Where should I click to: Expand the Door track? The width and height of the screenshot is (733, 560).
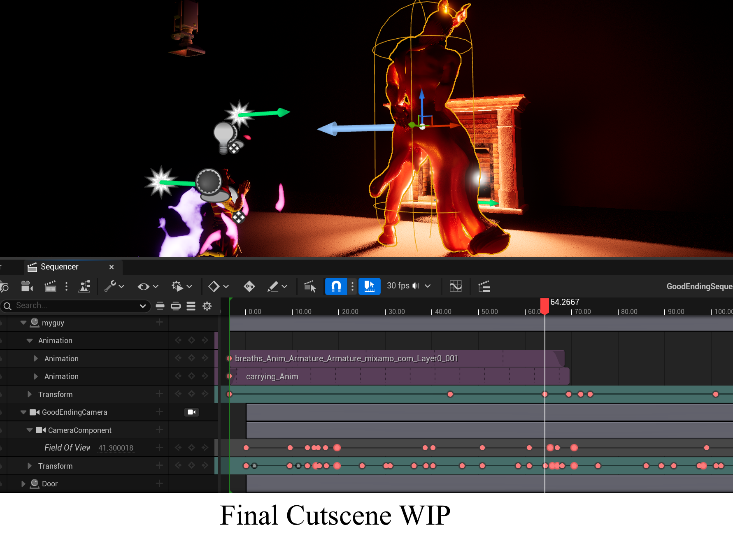coord(23,484)
